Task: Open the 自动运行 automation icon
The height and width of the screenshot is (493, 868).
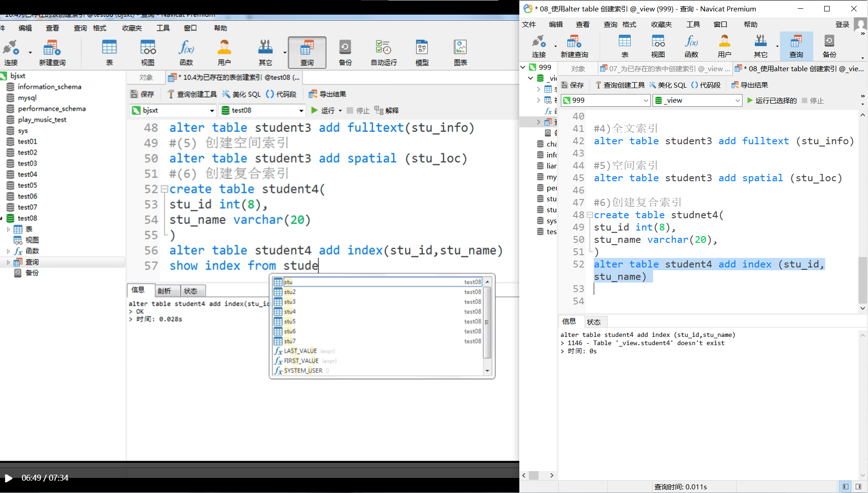Action: click(x=383, y=52)
